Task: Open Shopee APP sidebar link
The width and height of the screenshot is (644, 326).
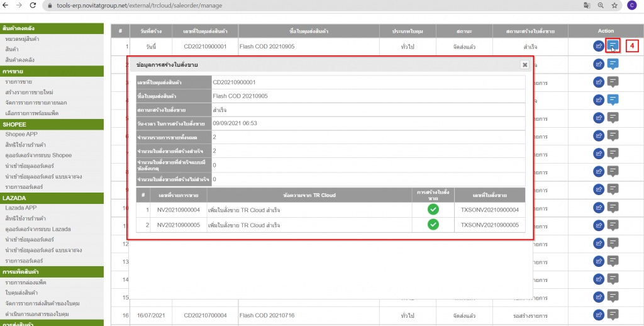Action: tap(21, 134)
